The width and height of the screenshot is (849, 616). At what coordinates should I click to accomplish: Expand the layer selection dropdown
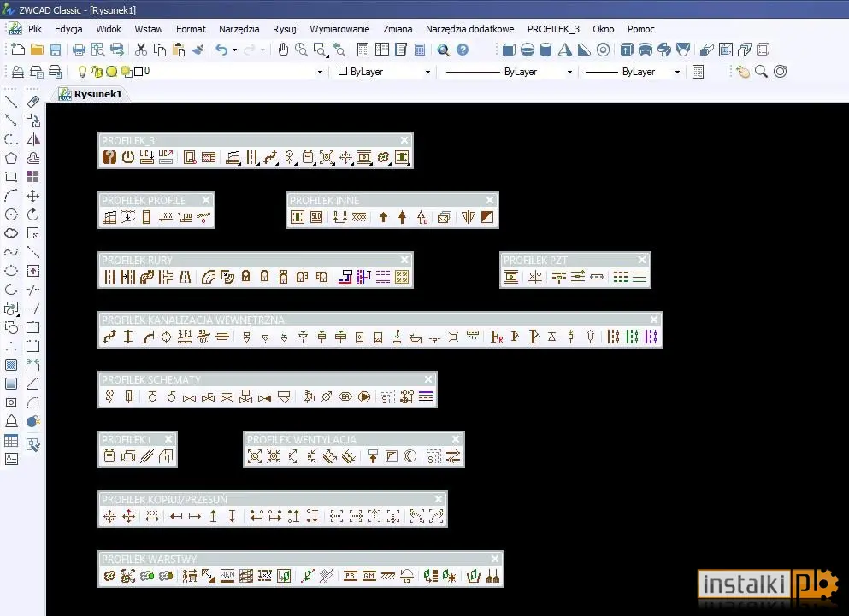point(320,72)
